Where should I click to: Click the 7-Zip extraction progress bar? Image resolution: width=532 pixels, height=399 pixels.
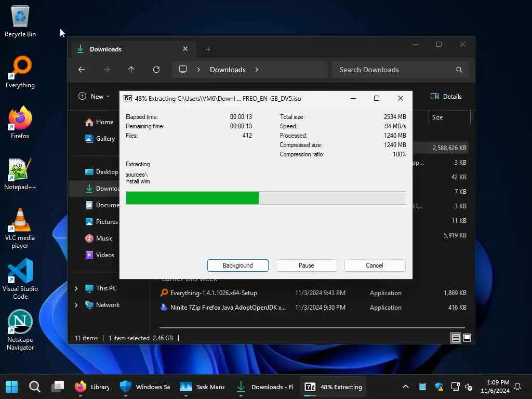(265, 198)
